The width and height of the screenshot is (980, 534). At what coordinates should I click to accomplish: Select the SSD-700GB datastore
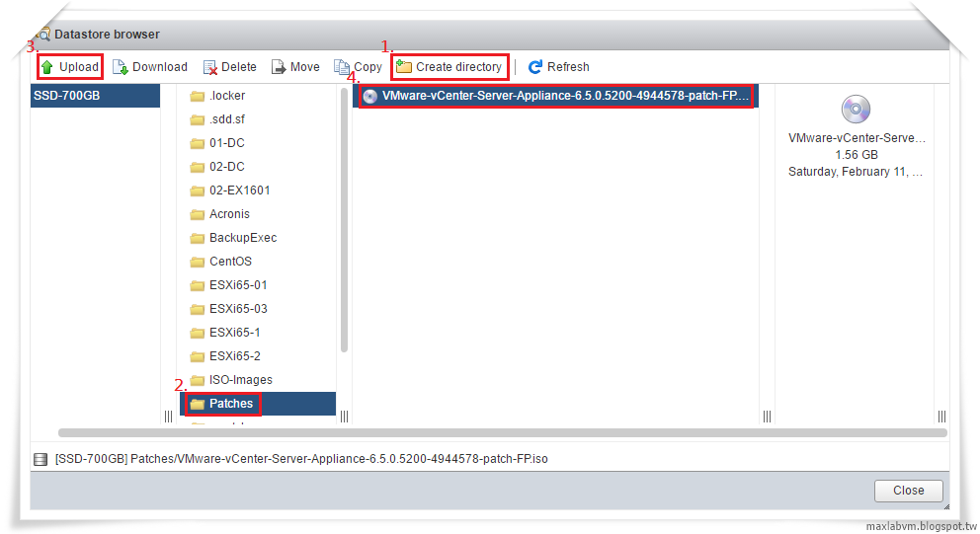pos(95,96)
